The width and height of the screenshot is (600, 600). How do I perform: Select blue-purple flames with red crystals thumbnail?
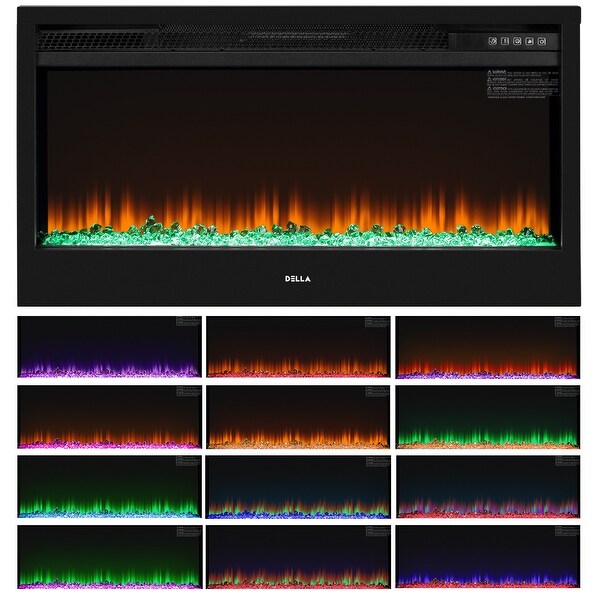[x=488, y=557]
